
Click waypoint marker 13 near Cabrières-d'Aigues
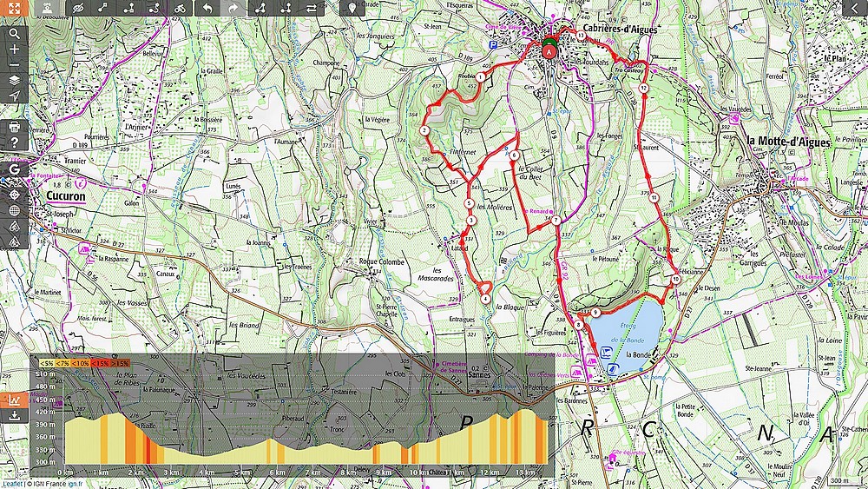click(580, 36)
